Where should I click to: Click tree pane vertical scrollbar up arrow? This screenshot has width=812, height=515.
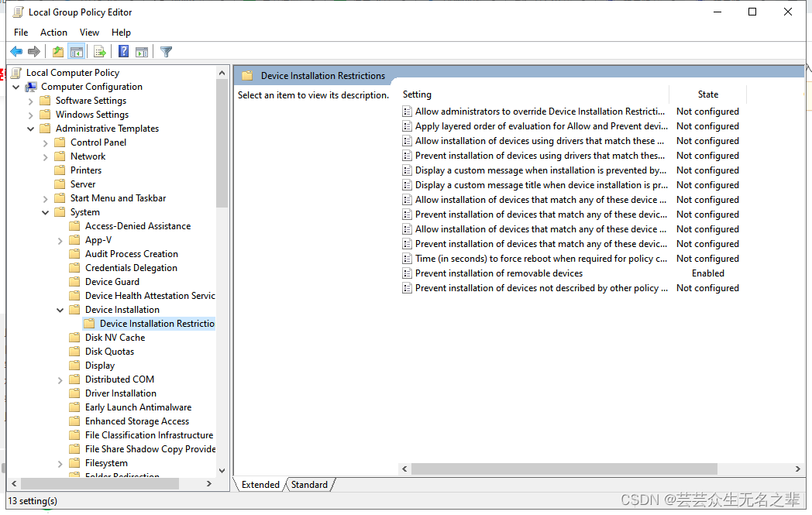click(222, 74)
